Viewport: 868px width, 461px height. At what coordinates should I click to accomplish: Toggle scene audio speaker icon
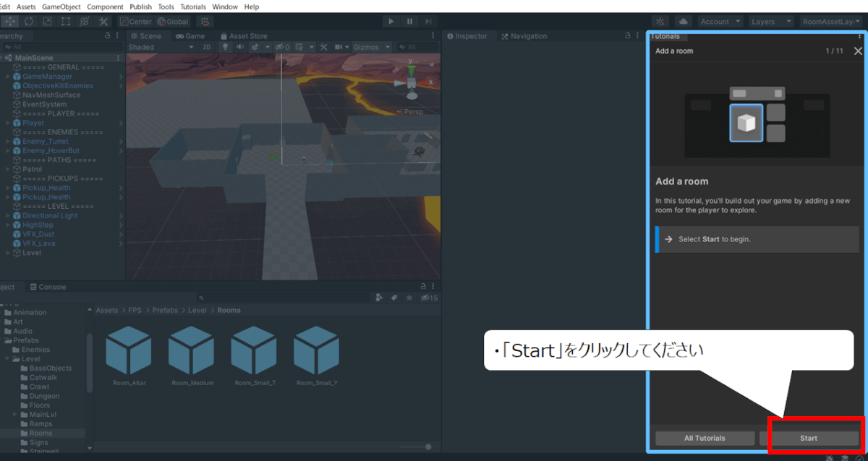tap(240, 47)
